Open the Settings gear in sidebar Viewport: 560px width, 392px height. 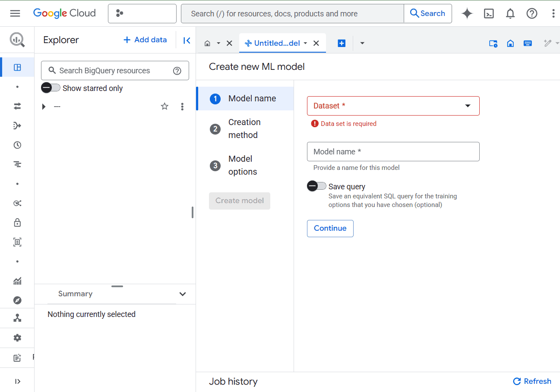(x=17, y=338)
